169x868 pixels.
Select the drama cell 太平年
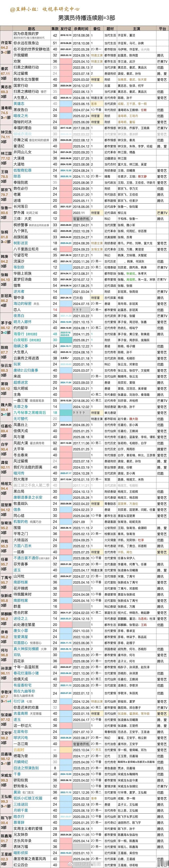[18, 449]
